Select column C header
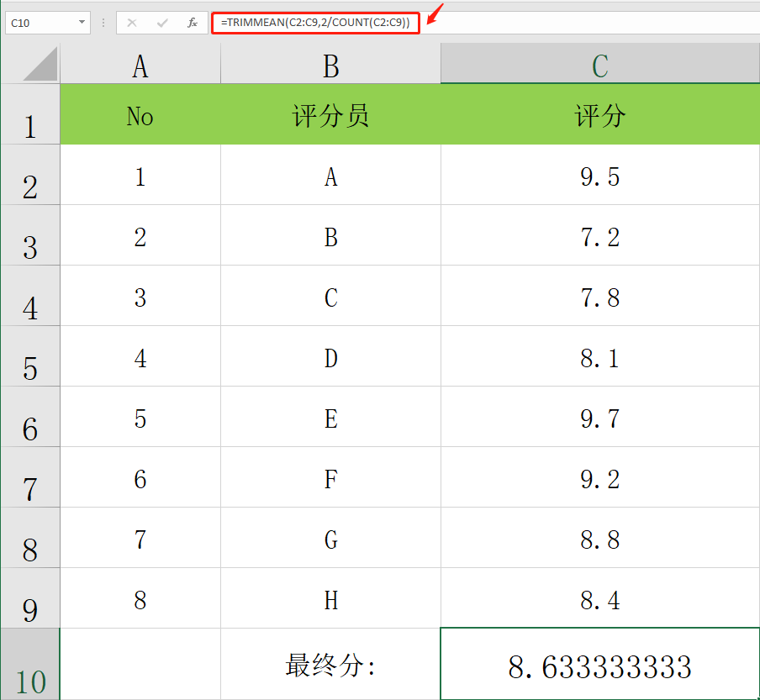Image resolution: width=760 pixels, height=700 pixels. coord(600,64)
